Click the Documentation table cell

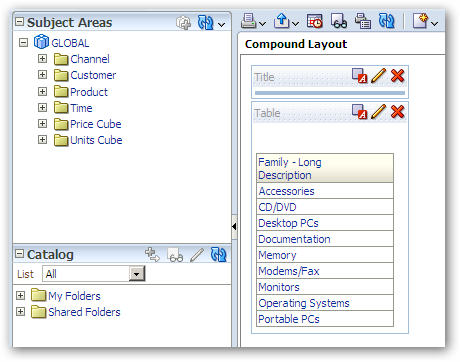(325, 239)
